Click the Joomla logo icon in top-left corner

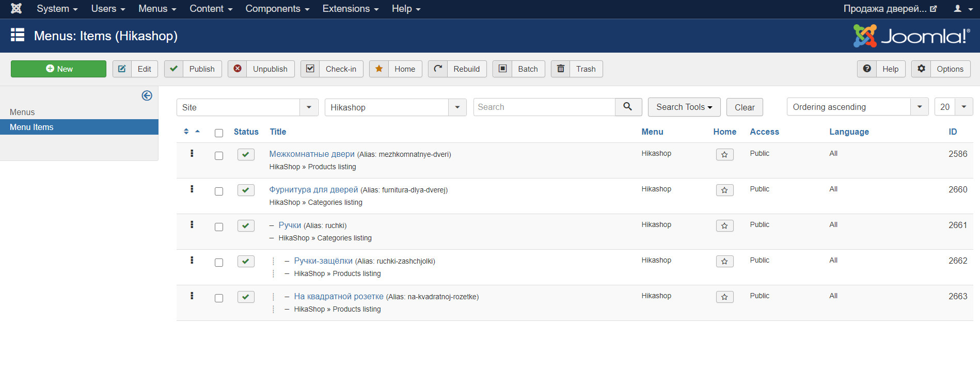pos(16,9)
